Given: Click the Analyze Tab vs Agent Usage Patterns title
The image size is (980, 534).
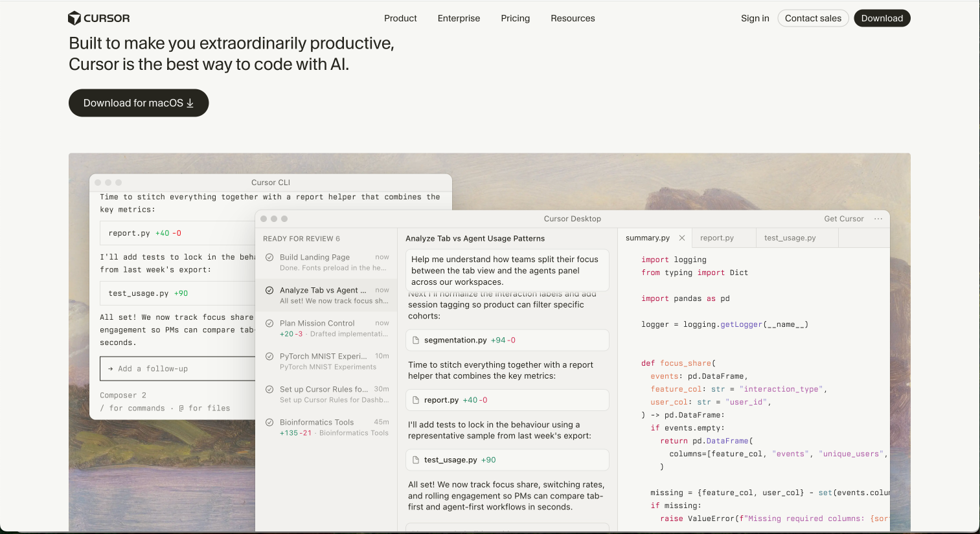Looking at the screenshot, I should (475, 239).
